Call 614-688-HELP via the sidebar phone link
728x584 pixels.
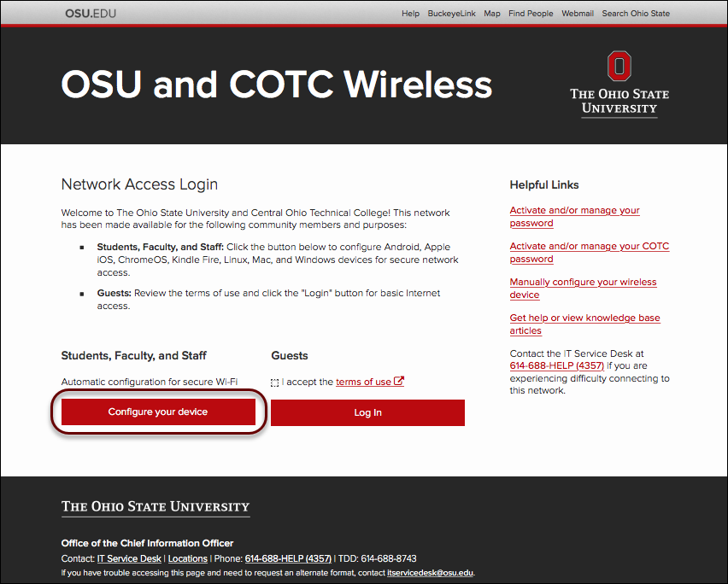(x=555, y=365)
